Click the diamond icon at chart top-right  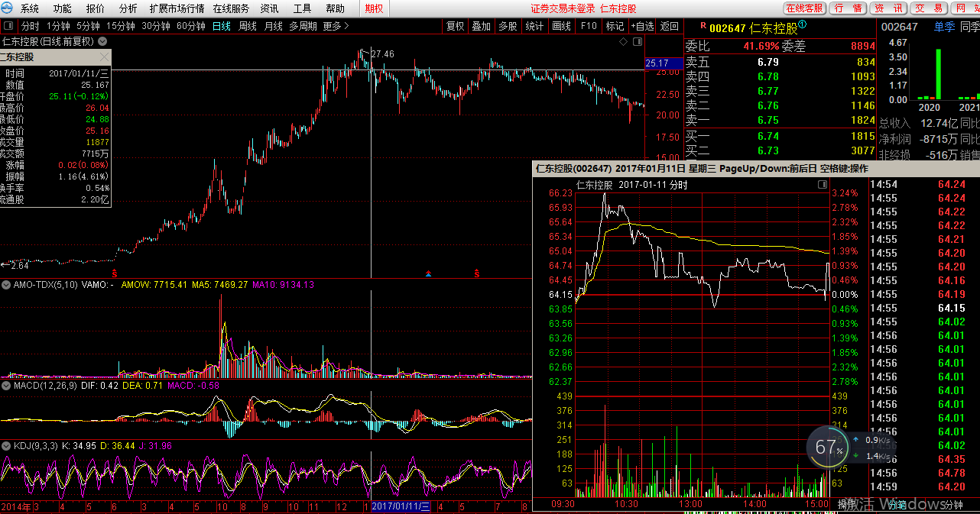624,41
